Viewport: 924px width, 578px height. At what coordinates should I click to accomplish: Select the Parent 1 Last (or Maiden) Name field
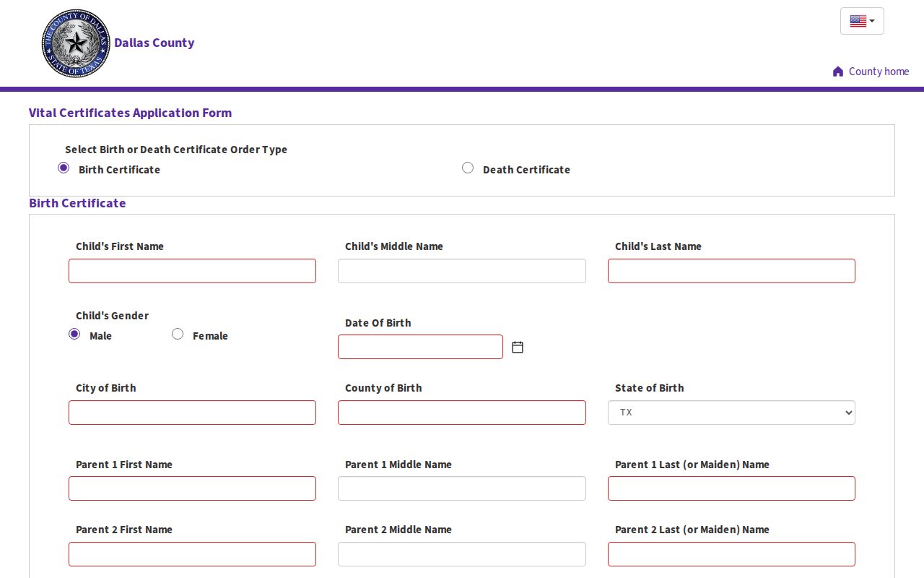click(x=731, y=488)
